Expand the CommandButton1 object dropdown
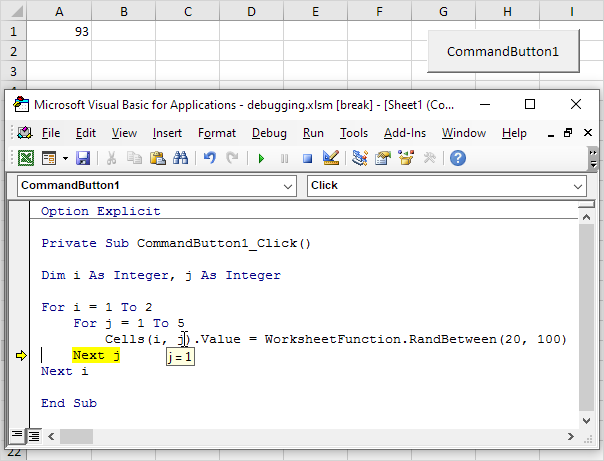The width and height of the screenshot is (604, 461). [287, 186]
